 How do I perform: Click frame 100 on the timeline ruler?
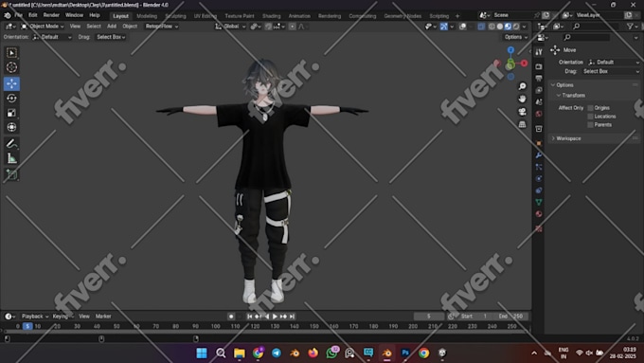(216, 326)
